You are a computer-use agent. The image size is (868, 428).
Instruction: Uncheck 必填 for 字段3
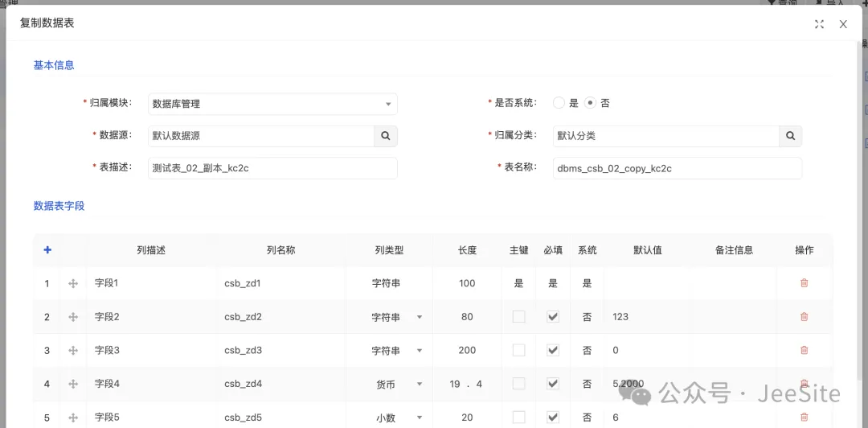(x=552, y=350)
